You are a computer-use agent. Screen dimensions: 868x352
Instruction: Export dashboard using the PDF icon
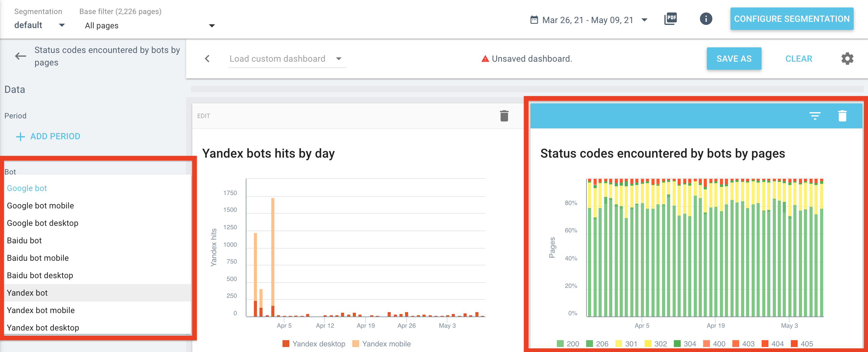pyautogui.click(x=670, y=19)
